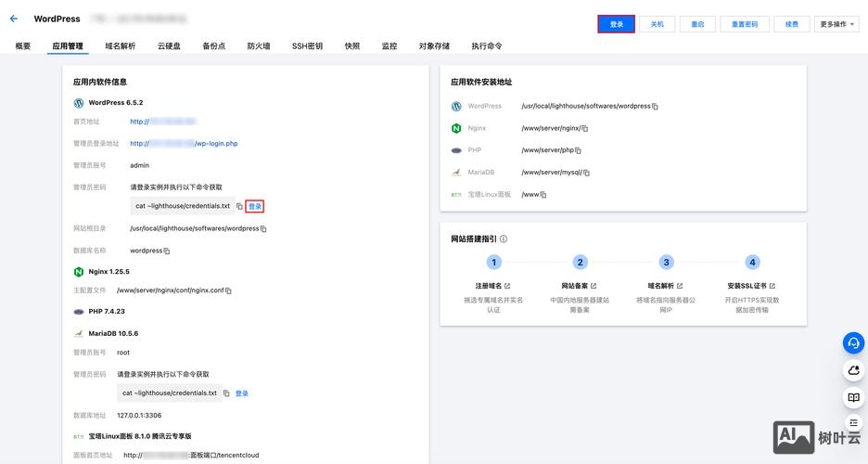The width and height of the screenshot is (868, 464).
Task: Click the step 3 circle in guide
Action: (x=666, y=263)
